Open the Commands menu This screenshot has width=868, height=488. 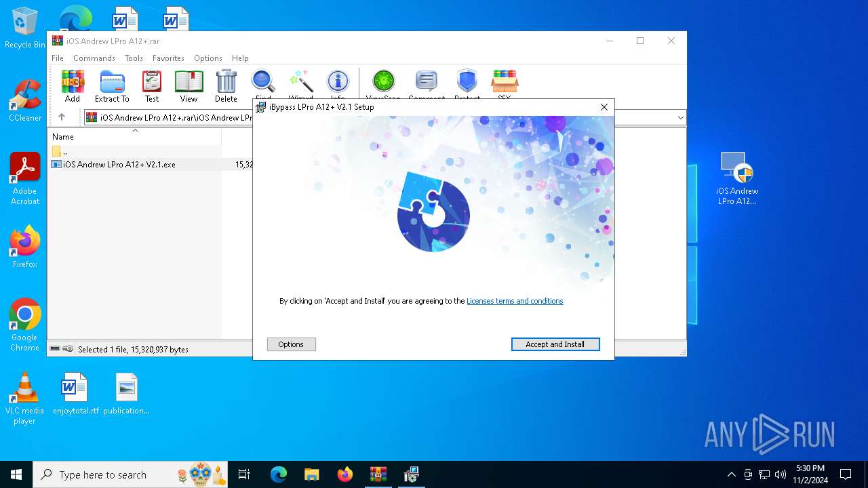click(94, 58)
